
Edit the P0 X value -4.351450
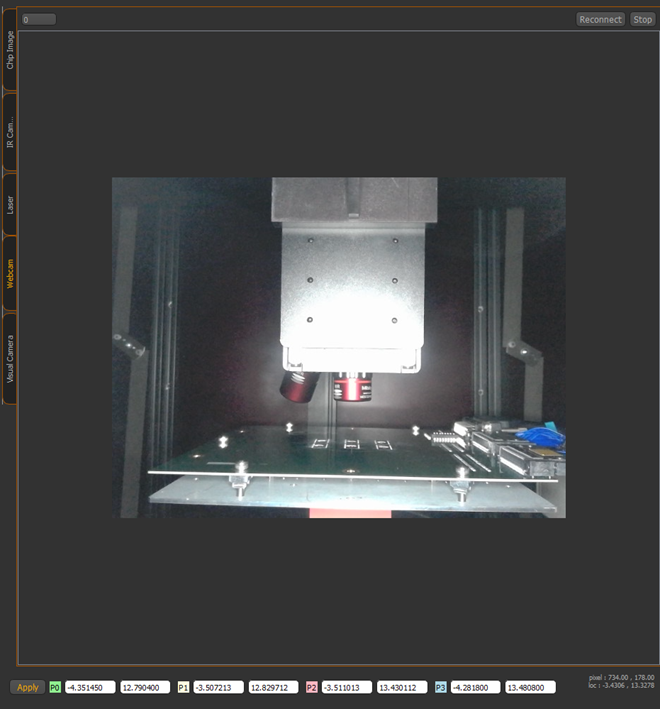pos(90,687)
